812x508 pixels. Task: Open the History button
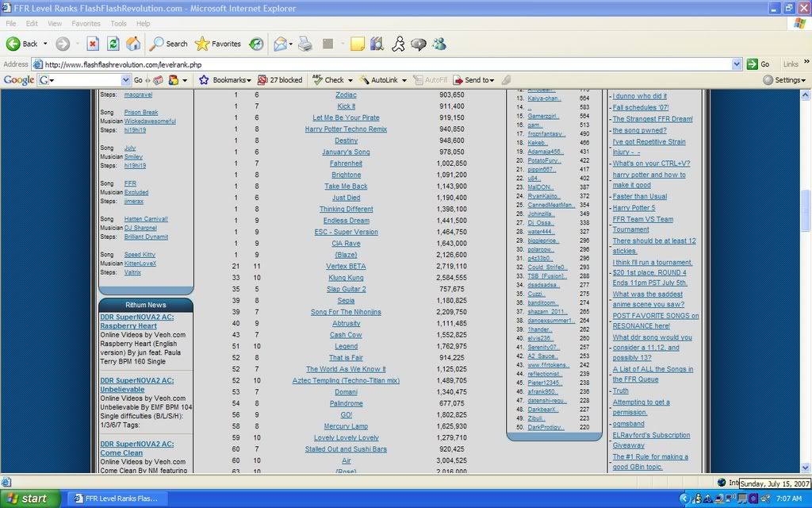256,44
